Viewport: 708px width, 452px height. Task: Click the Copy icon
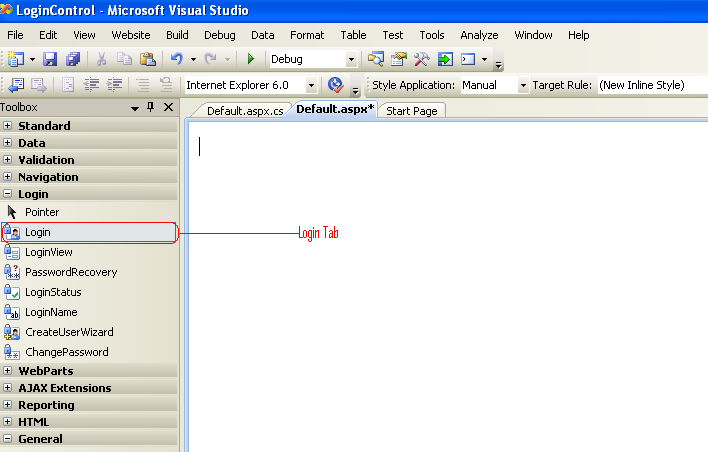(124, 59)
